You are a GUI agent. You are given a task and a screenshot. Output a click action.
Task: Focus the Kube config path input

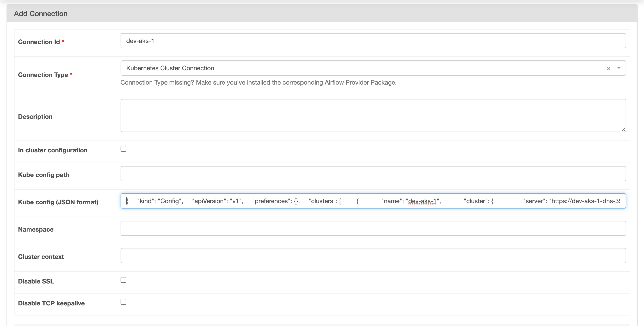pyautogui.click(x=373, y=174)
